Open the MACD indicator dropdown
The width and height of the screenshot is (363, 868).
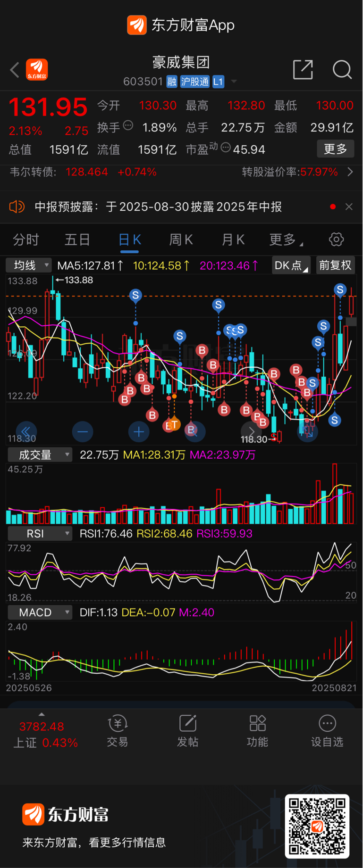[40, 612]
